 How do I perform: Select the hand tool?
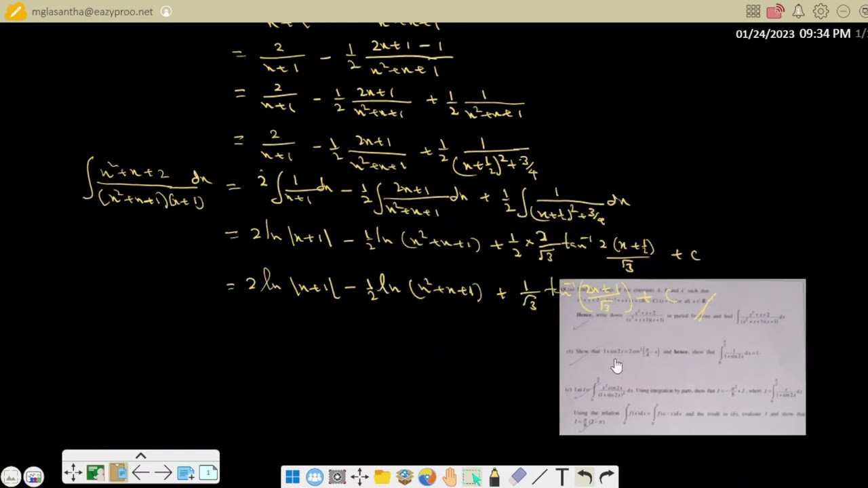tap(450, 477)
